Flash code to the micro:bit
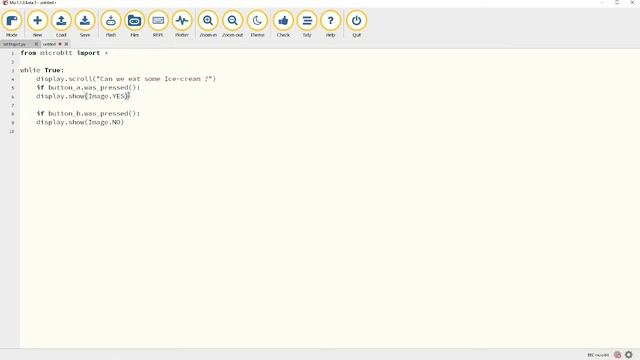This screenshot has height=360, width=640. pyautogui.click(x=111, y=24)
